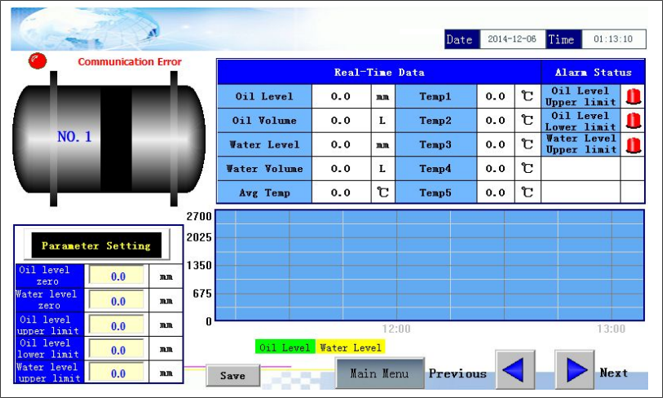The height and width of the screenshot is (398, 663).
Task: Click the Temp5 value cell
Action: [496, 193]
